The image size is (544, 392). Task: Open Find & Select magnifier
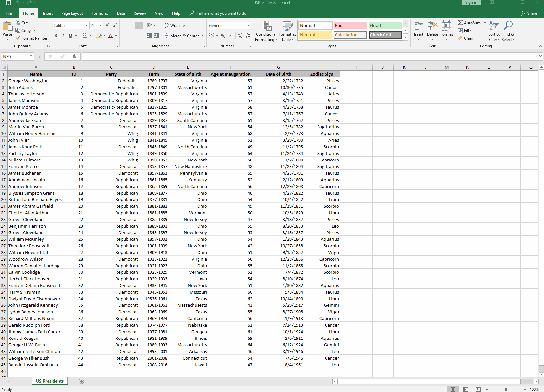pos(508,31)
